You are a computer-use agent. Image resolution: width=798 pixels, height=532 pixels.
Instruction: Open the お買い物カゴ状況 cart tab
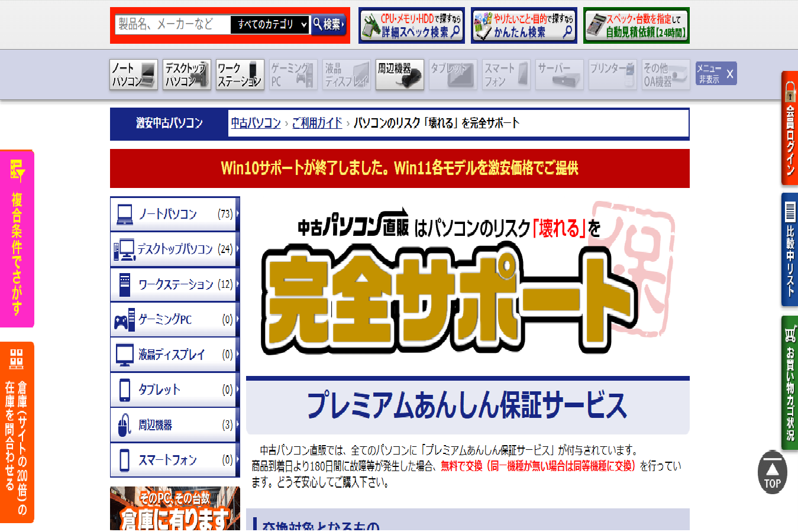click(789, 384)
